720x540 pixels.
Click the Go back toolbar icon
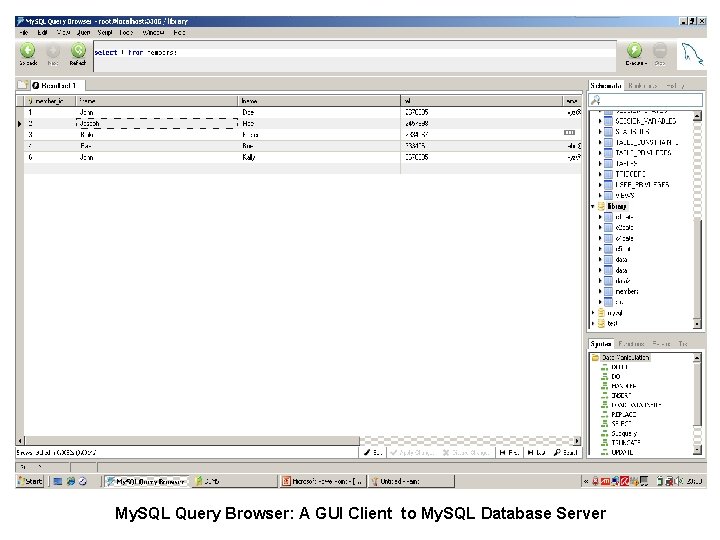(28, 51)
